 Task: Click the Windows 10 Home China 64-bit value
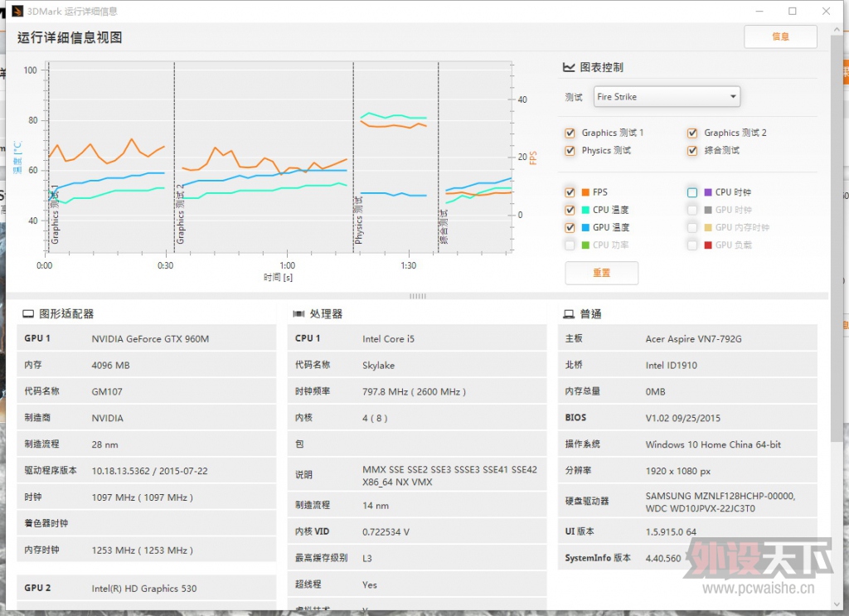[x=713, y=444]
